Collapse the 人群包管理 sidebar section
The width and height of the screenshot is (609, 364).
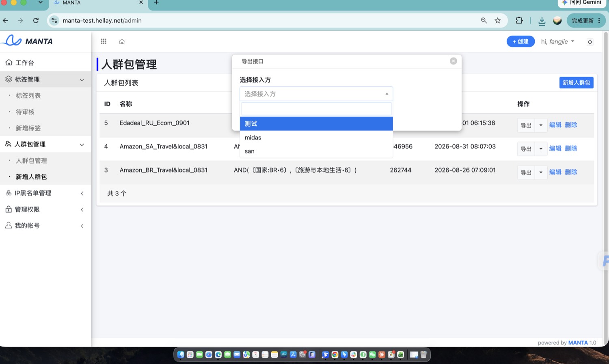tap(82, 144)
